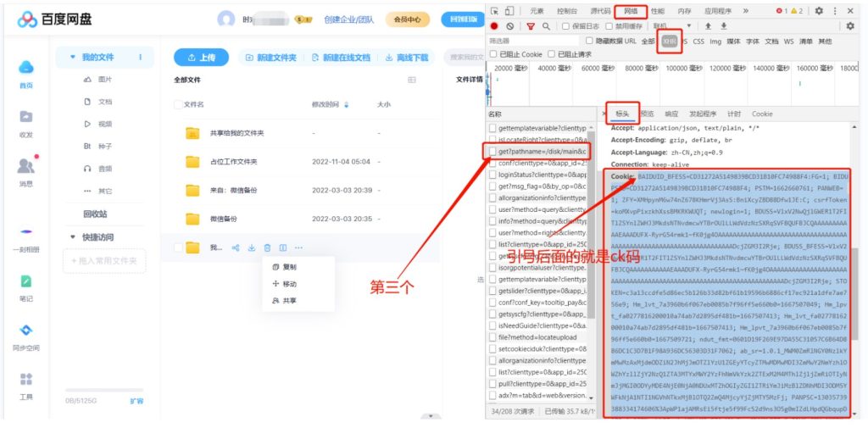Open the 消息 messages icon in sidebar

(26, 165)
